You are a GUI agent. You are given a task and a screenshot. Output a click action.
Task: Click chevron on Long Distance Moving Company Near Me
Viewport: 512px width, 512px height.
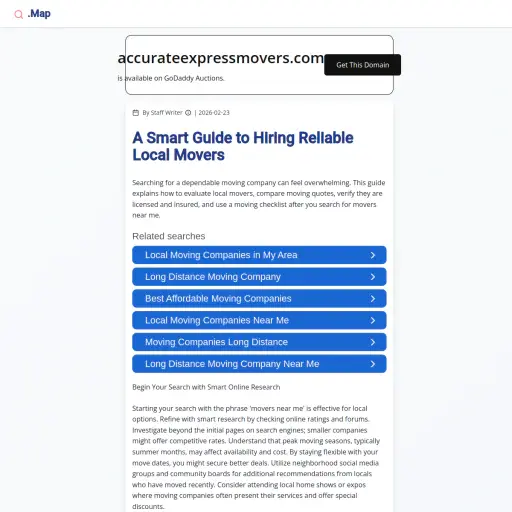point(373,364)
